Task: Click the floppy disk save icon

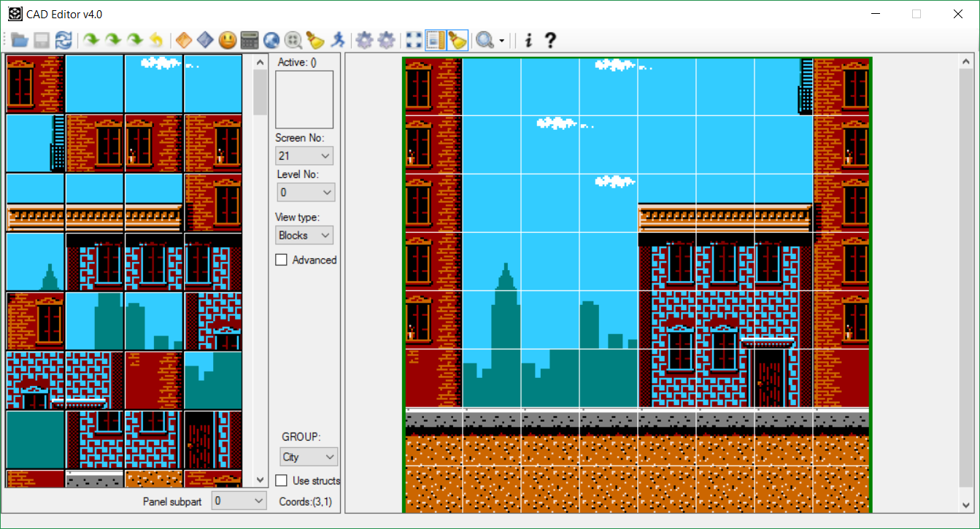Action: [x=42, y=40]
